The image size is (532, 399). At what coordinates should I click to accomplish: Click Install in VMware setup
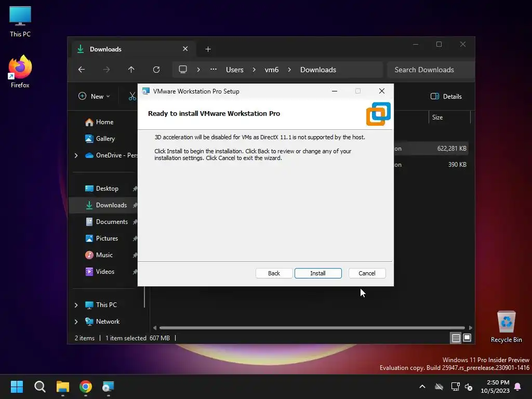[x=318, y=273]
